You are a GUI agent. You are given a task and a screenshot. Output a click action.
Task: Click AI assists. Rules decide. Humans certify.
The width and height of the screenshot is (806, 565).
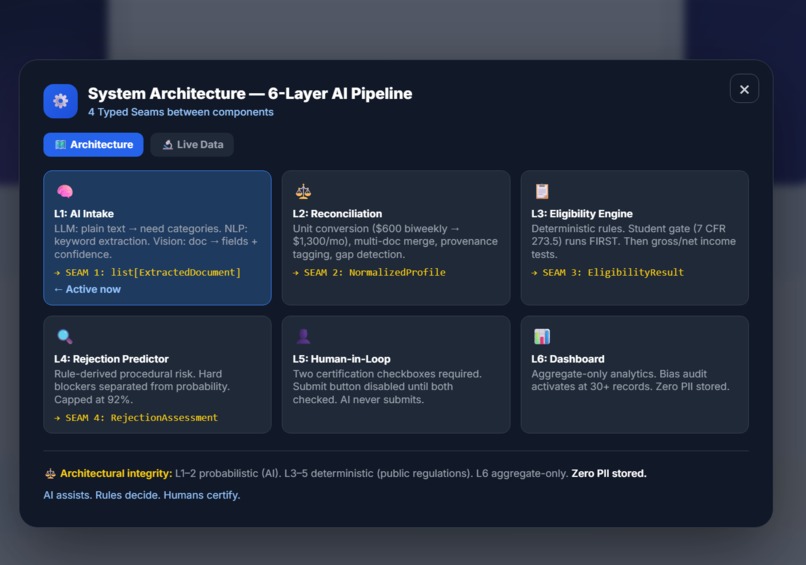141,495
